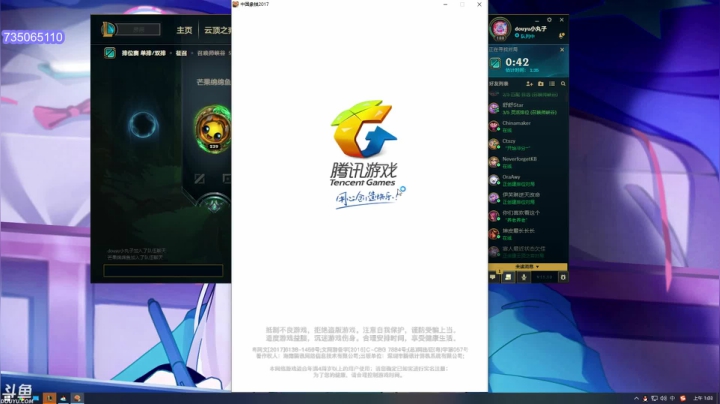
Task: Click the first position selector icon under avatar
Action: [x=200, y=179]
